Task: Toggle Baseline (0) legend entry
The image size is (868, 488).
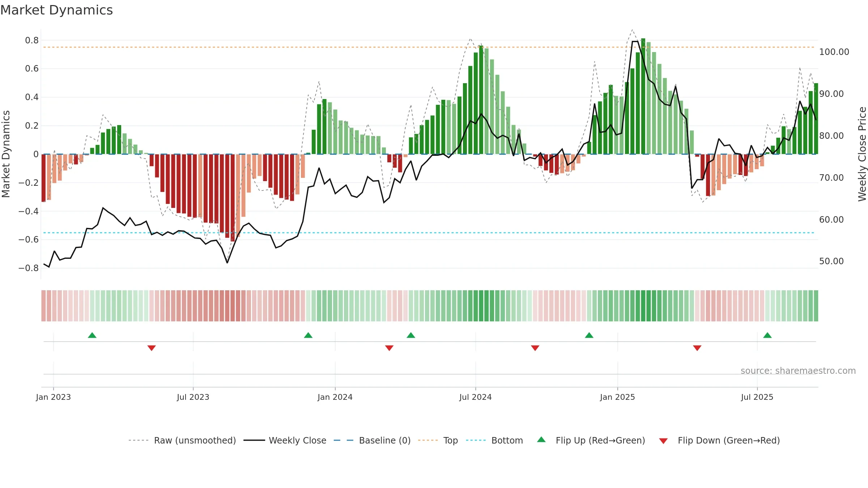Action: 372,440
